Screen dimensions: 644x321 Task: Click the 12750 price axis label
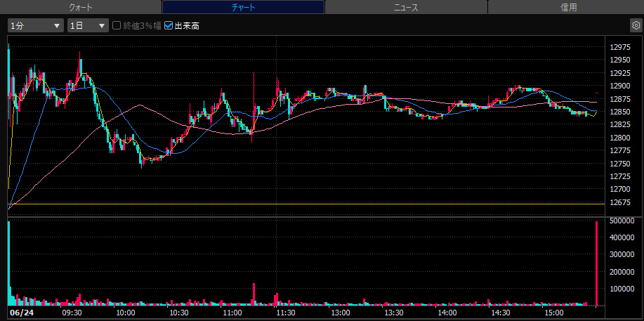click(620, 164)
